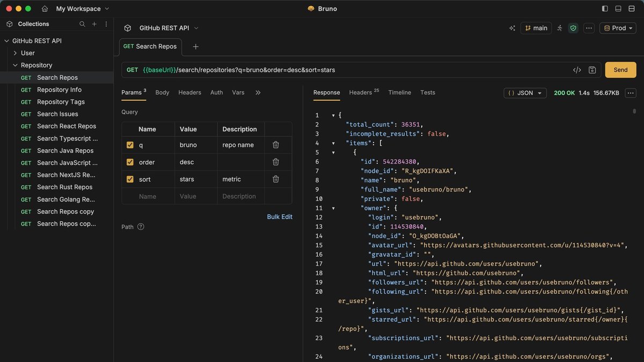Send the request with Send button
Screen dimensions: 644x362
point(620,70)
